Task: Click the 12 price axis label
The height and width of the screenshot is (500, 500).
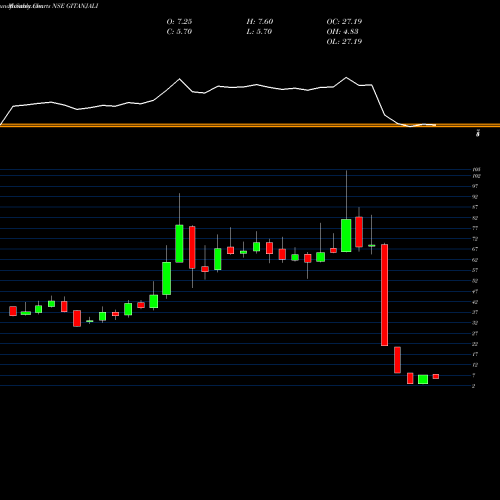Action: pyautogui.click(x=475, y=365)
